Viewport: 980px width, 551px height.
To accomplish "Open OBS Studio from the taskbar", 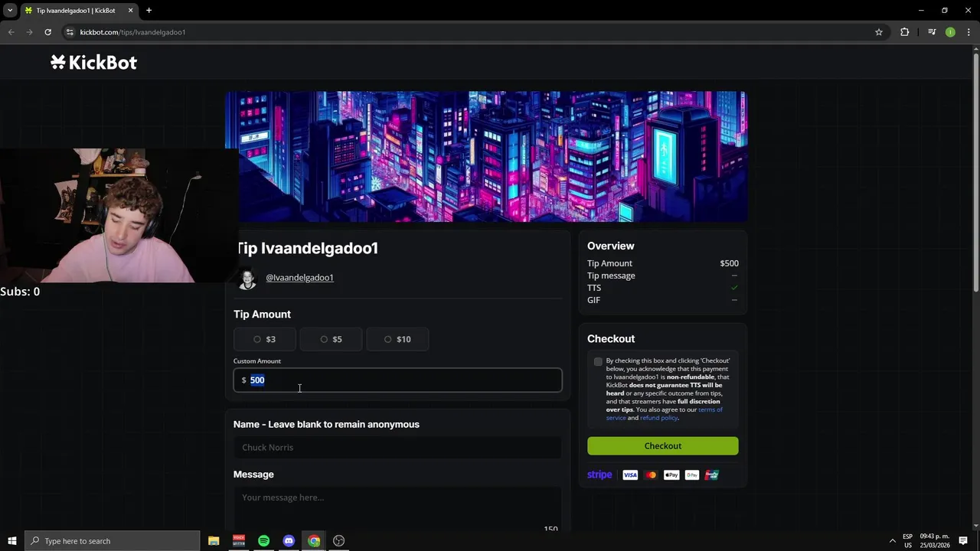I will pyautogui.click(x=339, y=541).
